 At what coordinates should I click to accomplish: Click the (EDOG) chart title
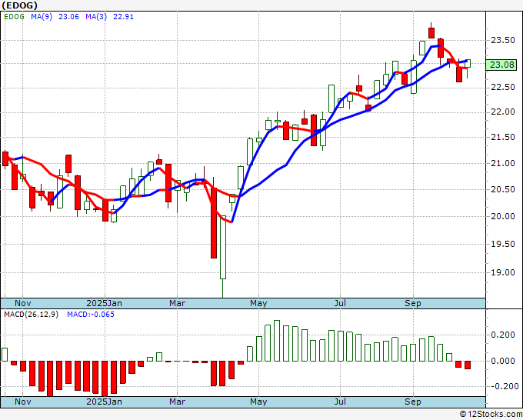[20, 5]
